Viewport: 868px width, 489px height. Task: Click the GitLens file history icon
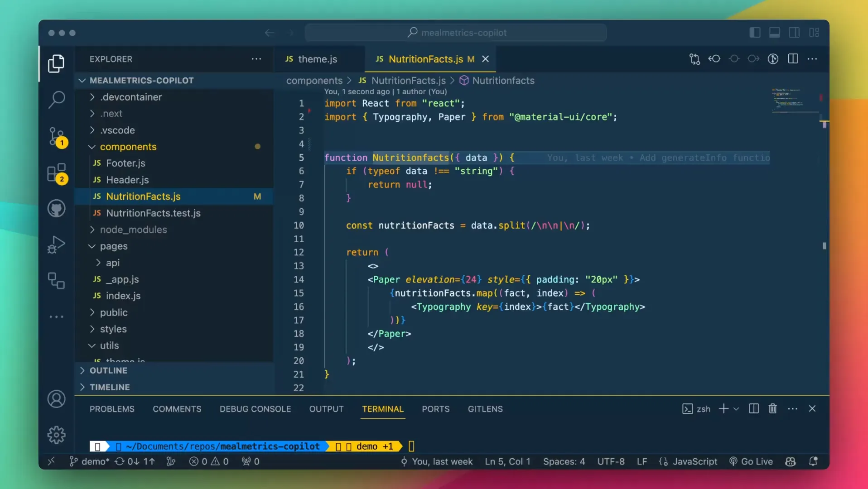coord(773,59)
